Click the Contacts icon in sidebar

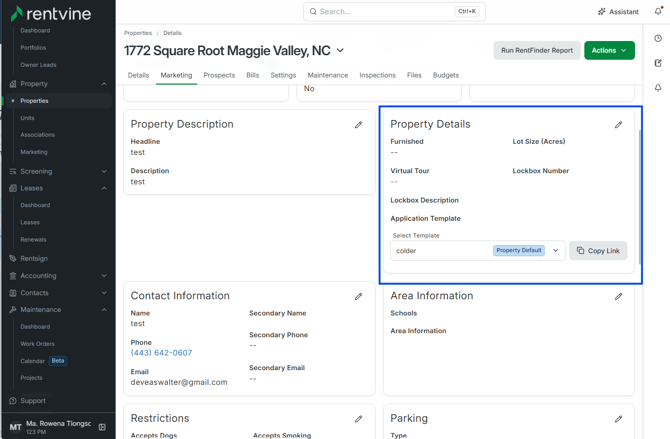(13, 293)
